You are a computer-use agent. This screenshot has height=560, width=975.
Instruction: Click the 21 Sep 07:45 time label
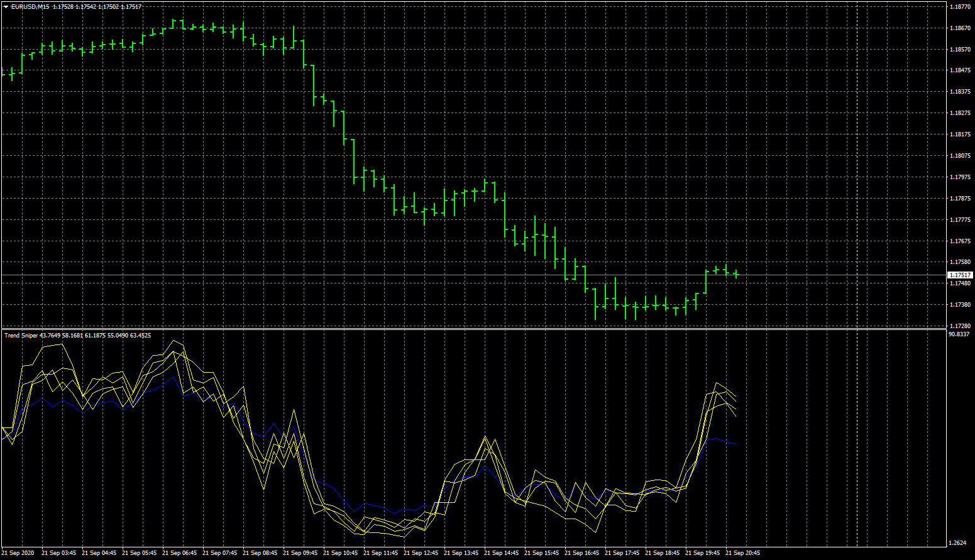219,553
